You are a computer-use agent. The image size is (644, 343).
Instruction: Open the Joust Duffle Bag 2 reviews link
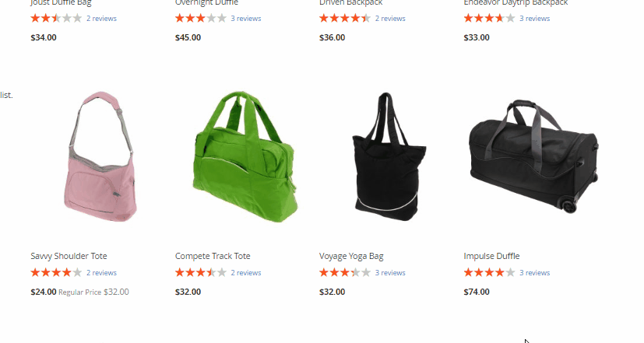click(x=101, y=19)
